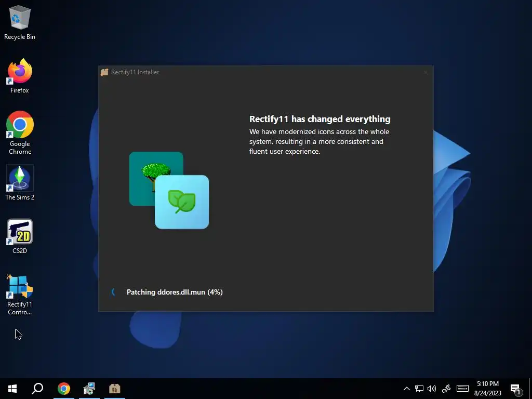Click the spinning progress ring indicator
This screenshot has height=399, width=532.
[114, 292]
